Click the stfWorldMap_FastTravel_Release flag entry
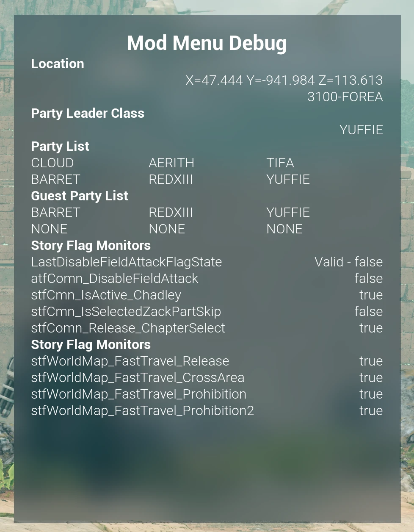The height and width of the screenshot is (532, 414). (130, 361)
